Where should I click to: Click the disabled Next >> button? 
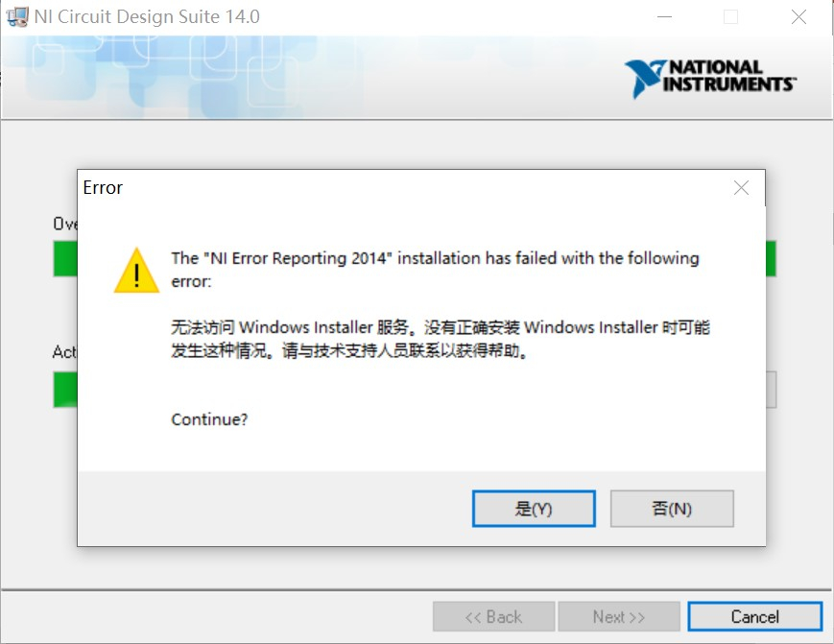point(619,616)
